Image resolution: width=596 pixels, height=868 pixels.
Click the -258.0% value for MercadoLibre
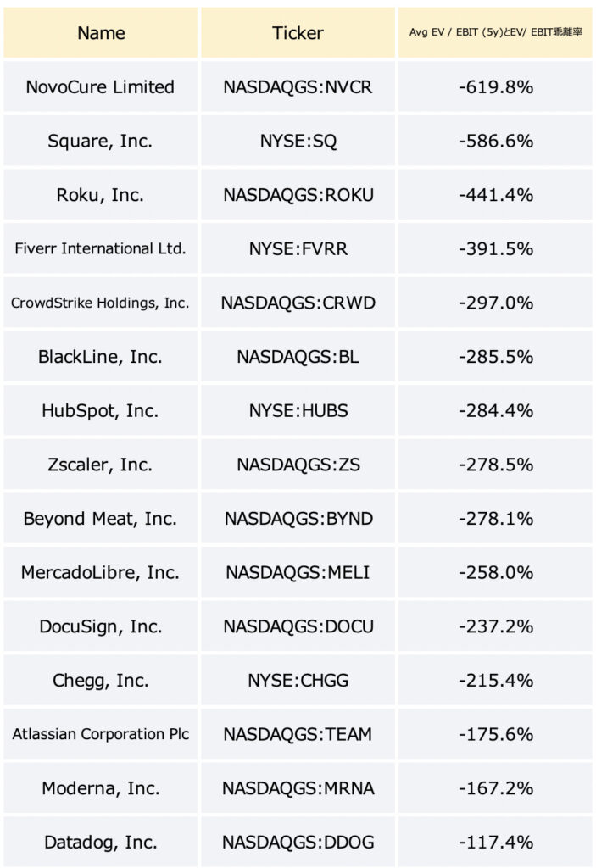pyautogui.click(x=495, y=572)
